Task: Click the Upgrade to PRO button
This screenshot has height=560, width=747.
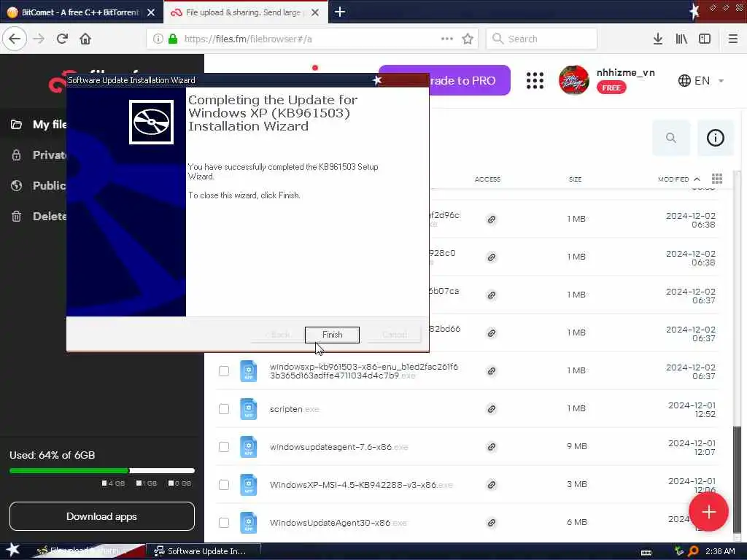Action: (444, 80)
